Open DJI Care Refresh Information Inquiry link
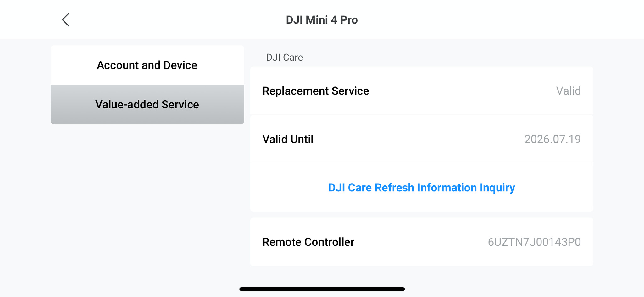The image size is (644, 297). [x=421, y=188]
